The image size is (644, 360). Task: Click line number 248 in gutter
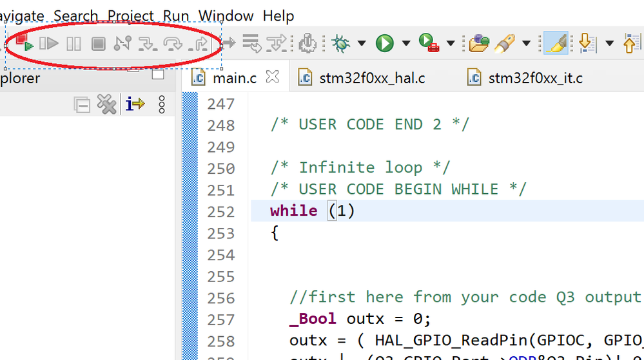pyautogui.click(x=221, y=125)
